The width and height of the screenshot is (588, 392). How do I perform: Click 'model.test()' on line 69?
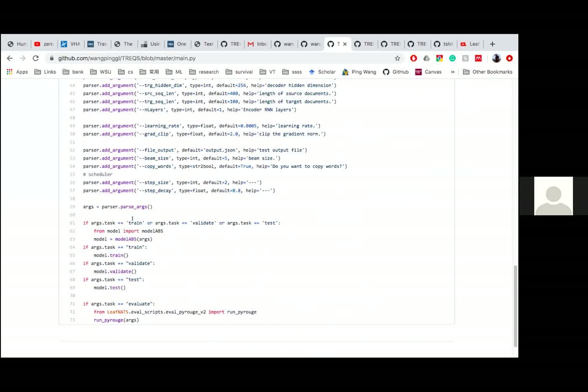110,288
